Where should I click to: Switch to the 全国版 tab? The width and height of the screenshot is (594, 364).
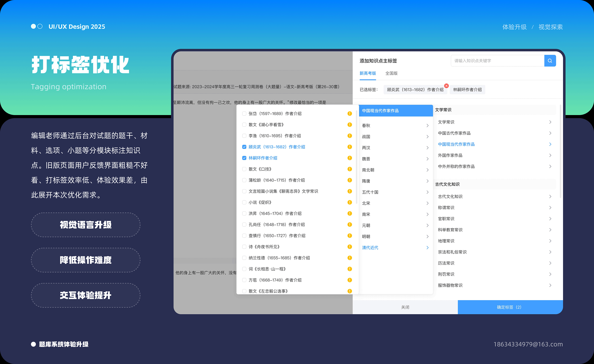391,73
